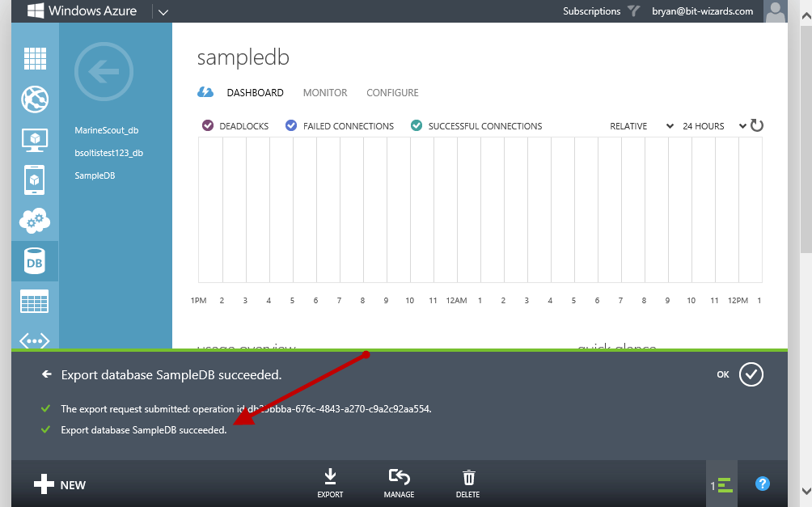Click the MANAGE command

(399, 484)
